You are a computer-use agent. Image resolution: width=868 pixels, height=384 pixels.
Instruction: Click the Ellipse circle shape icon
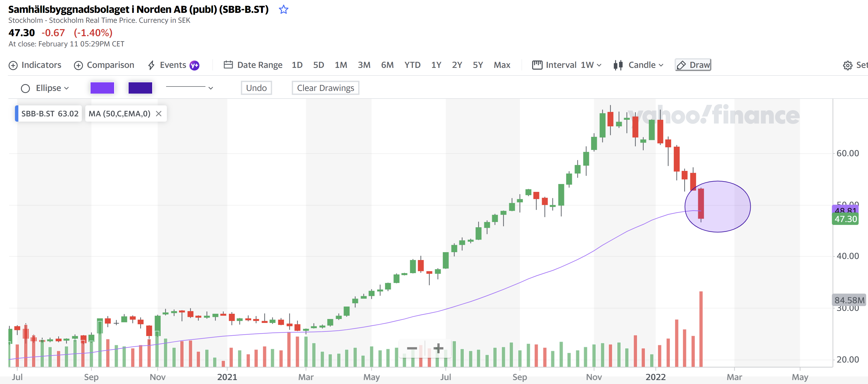[25, 89]
